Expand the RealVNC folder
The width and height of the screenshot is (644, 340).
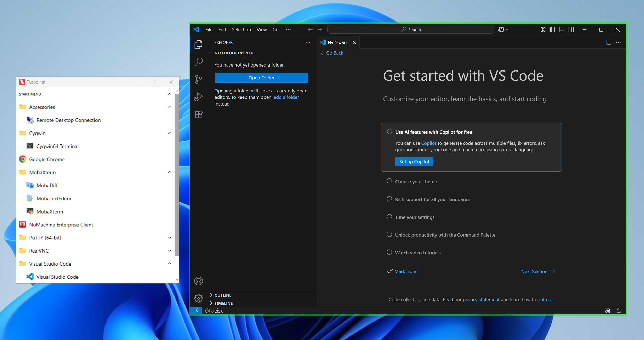coord(170,250)
